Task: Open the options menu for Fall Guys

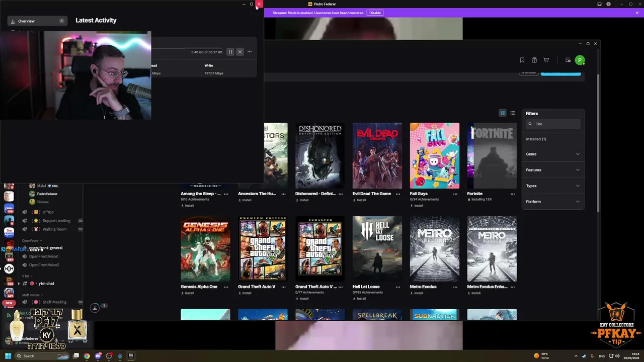Action: point(455,194)
